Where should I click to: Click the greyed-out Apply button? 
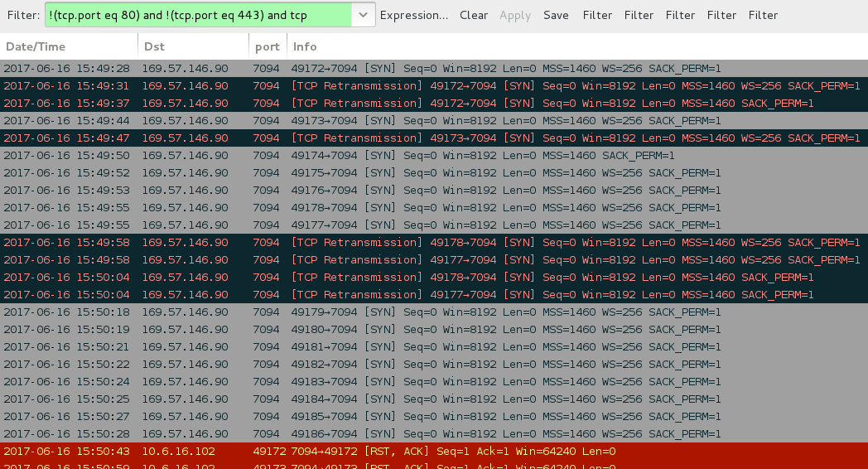(515, 16)
